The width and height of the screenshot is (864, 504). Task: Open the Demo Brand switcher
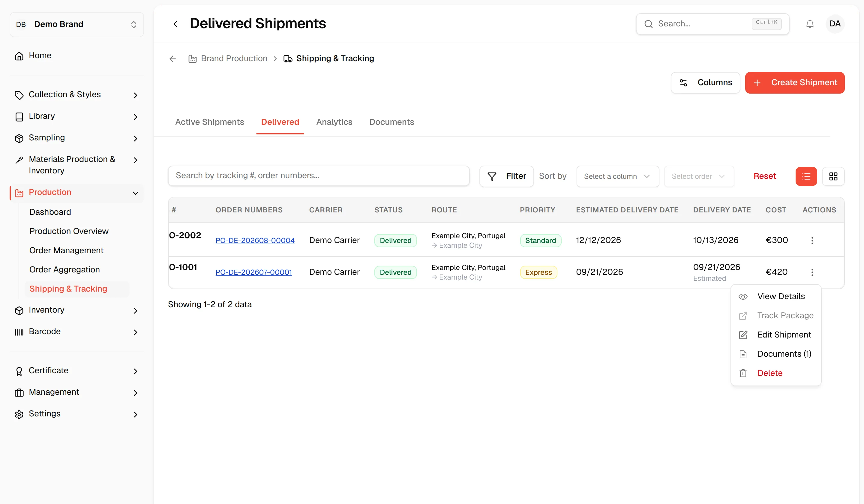pyautogui.click(x=77, y=24)
